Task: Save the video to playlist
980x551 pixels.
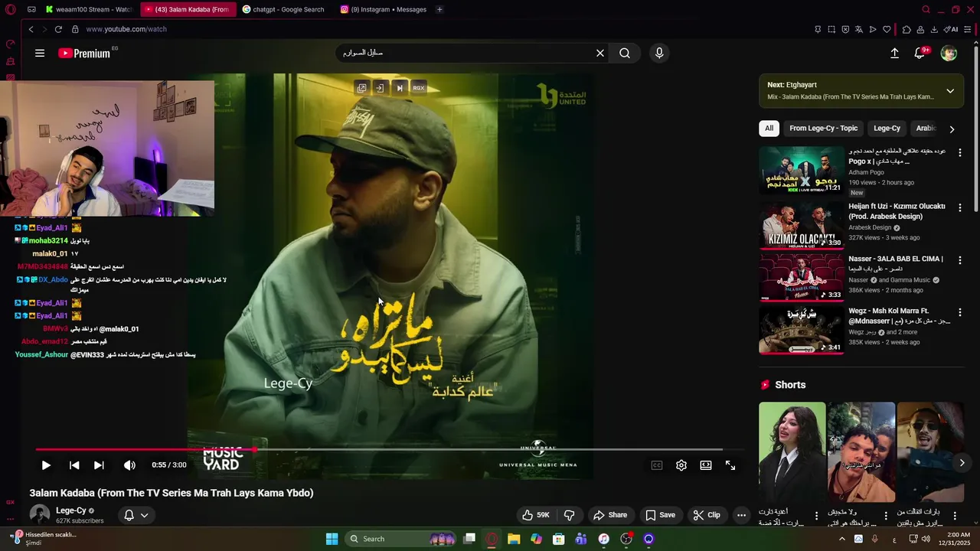Action: (660, 515)
